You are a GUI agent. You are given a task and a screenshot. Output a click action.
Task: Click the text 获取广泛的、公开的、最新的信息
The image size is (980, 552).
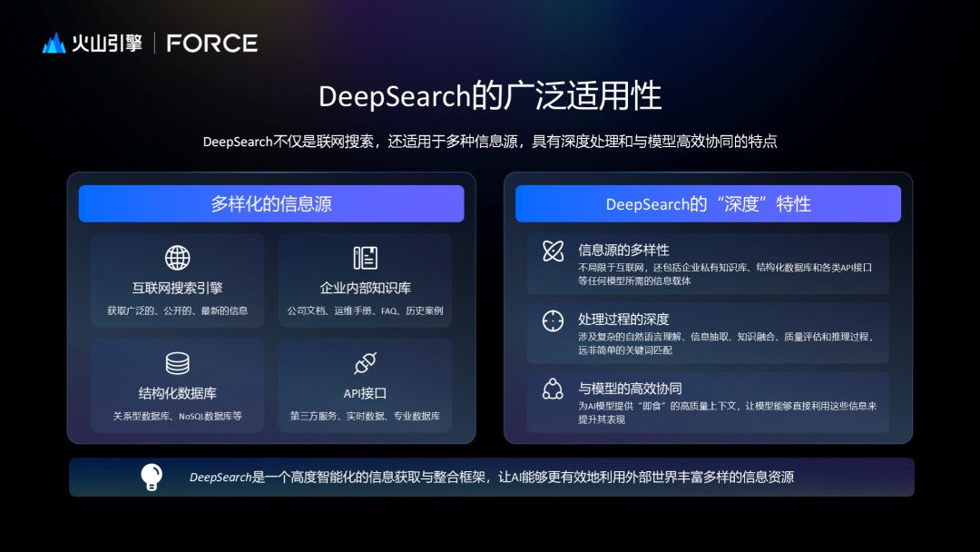[178, 310]
